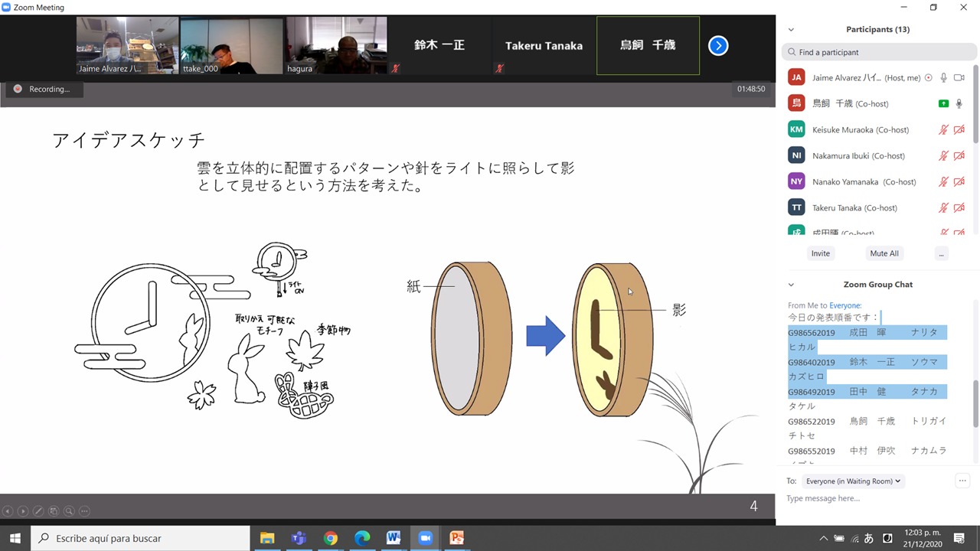Open PowerPoint from taskbar
980x551 pixels.
click(457, 538)
